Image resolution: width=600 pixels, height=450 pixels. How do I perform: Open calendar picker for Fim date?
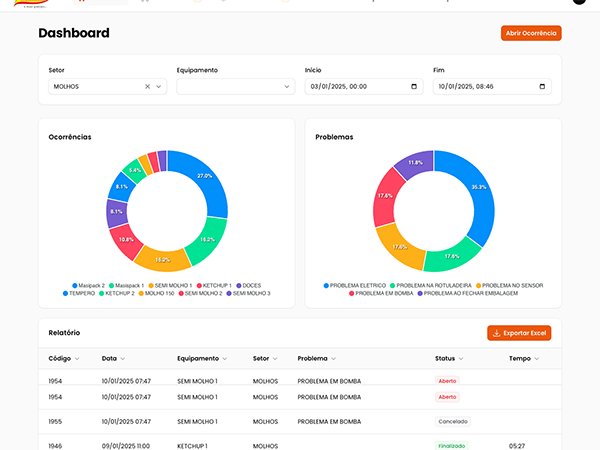coord(543,87)
